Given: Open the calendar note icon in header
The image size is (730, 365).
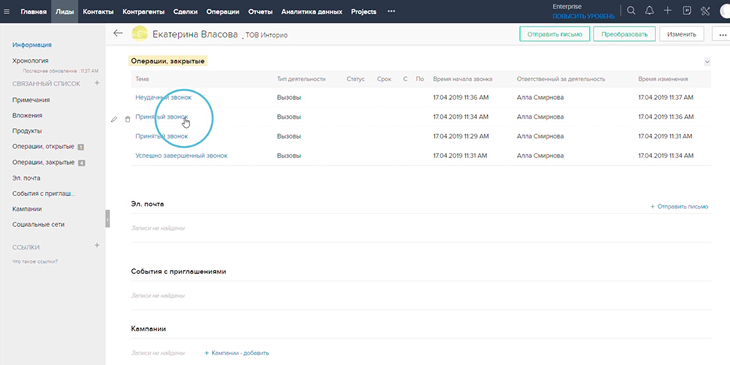Looking at the screenshot, I should click(687, 11).
